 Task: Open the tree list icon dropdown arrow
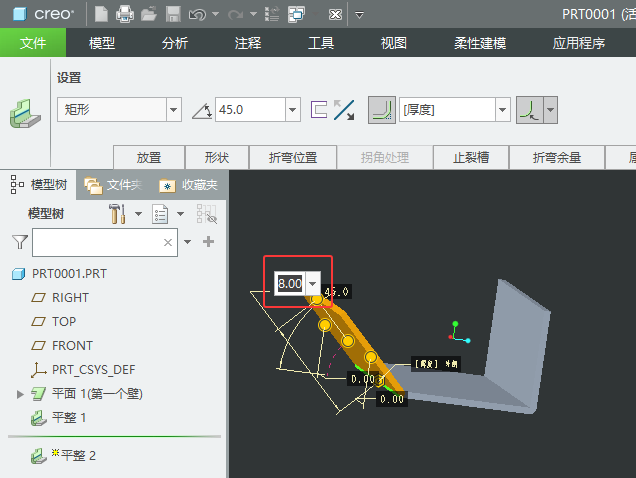click(x=180, y=214)
